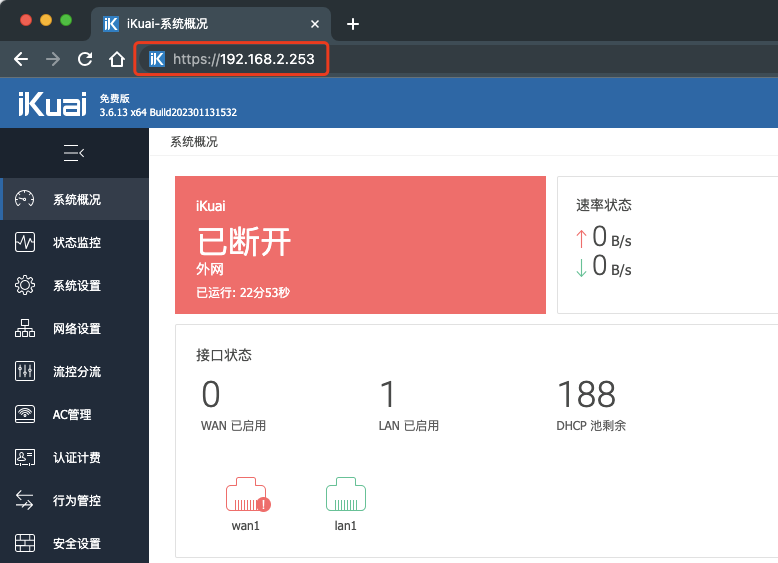Click the 外网 label in red card
This screenshot has width=778, height=563.
tap(209, 269)
